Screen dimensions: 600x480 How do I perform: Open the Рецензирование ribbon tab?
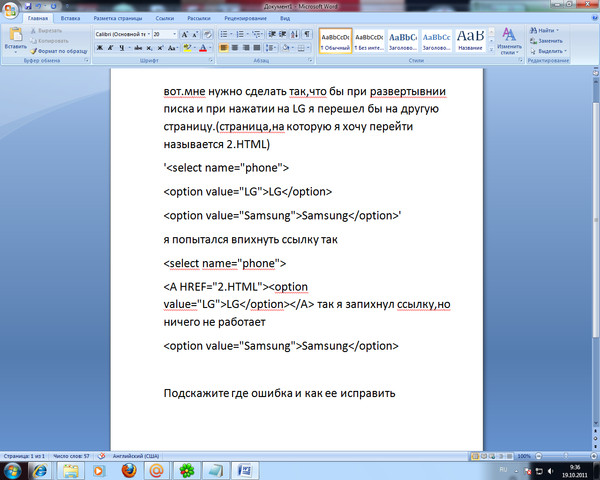(x=245, y=18)
